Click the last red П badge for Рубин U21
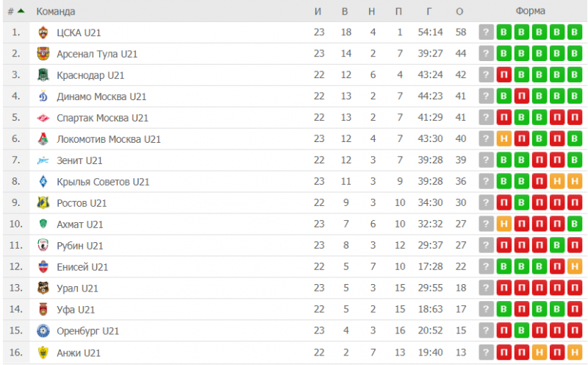The image size is (588, 365). [575, 246]
